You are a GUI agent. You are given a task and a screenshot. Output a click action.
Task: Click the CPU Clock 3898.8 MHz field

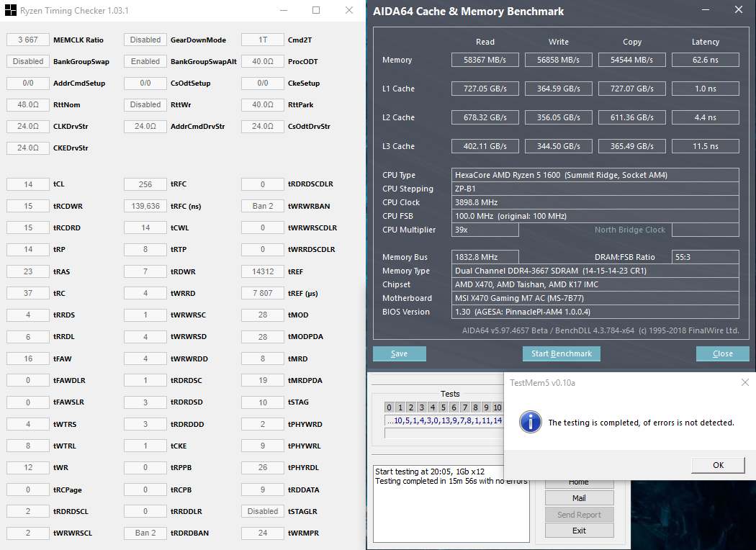595,202
